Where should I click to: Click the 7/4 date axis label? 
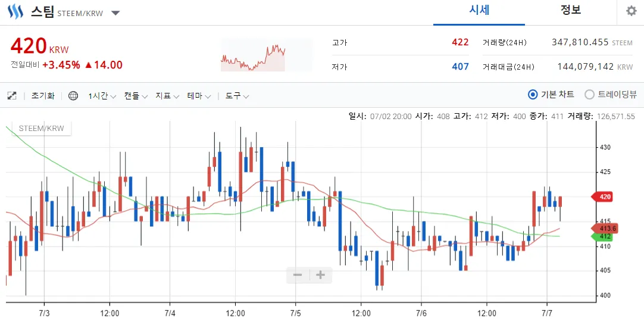(x=170, y=314)
